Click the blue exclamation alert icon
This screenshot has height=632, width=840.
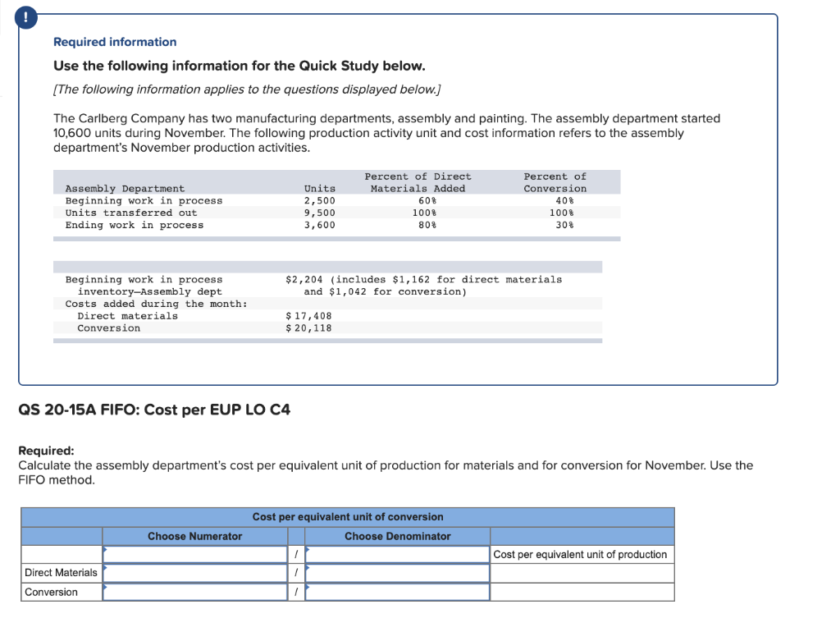coord(25,16)
